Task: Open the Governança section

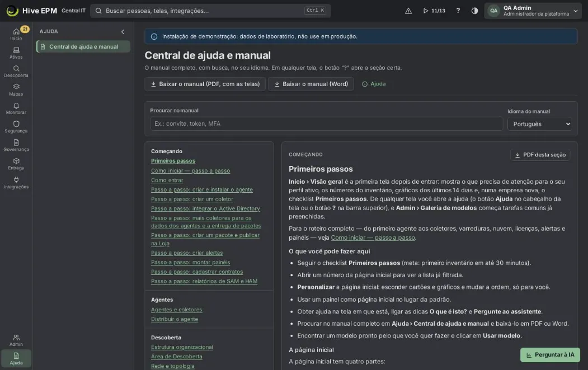Action: (16, 145)
